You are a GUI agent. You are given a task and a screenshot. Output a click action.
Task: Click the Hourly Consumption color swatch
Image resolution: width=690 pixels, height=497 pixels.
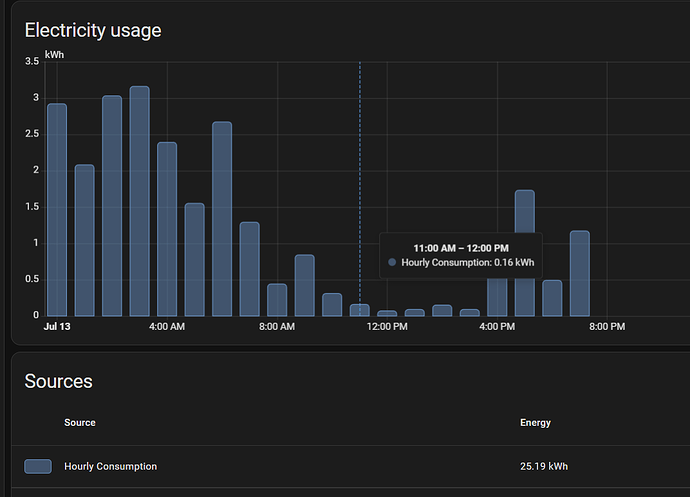(x=38, y=466)
